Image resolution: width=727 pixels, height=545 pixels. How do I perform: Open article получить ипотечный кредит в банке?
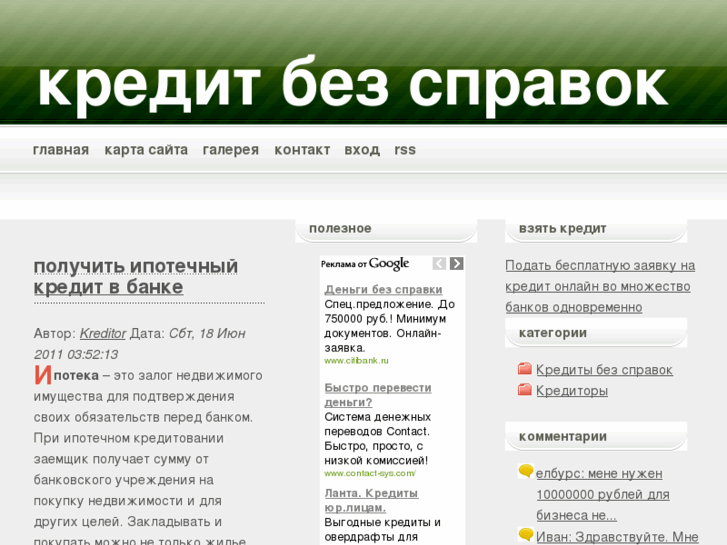136,277
